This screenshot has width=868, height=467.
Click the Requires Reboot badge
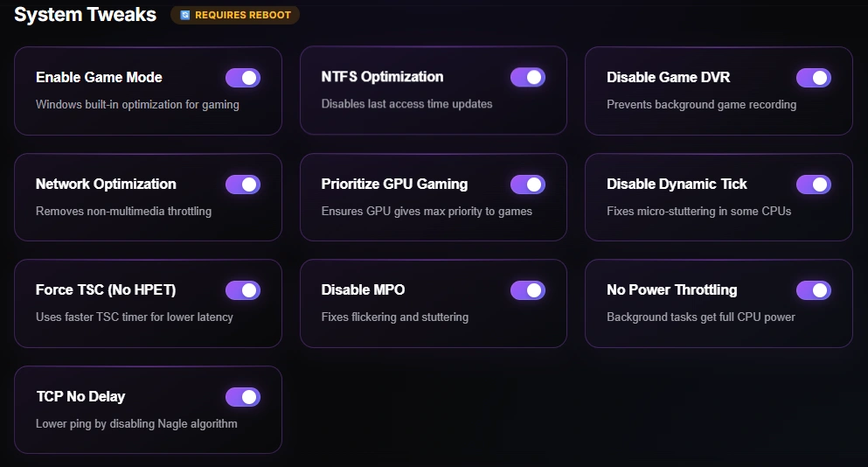click(235, 15)
